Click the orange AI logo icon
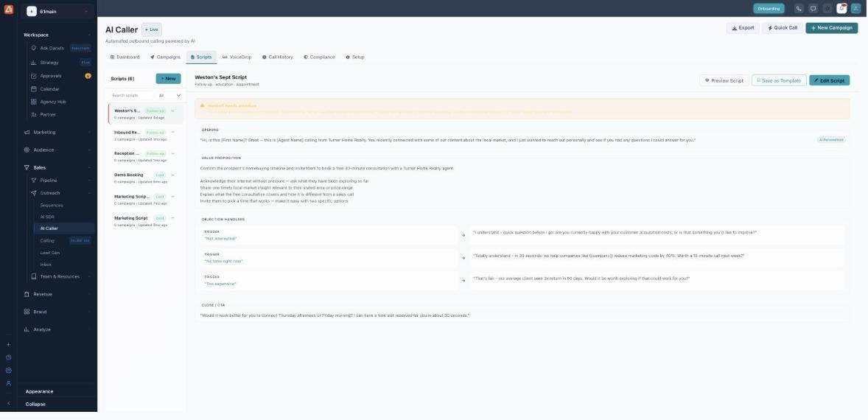This screenshot has width=868, height=420. [x=8, y=9]
